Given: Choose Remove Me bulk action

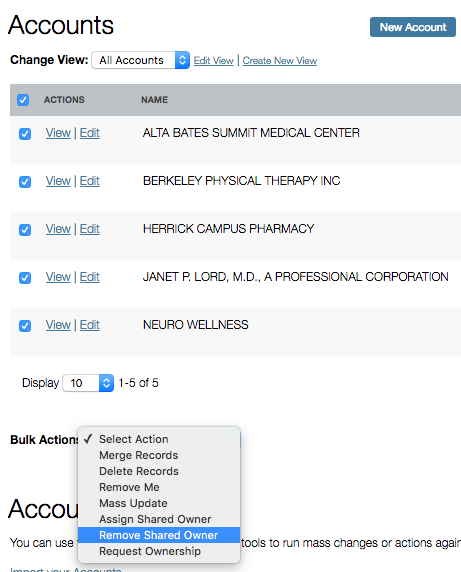Looking at the screenshot, I should tap(159, 487).
